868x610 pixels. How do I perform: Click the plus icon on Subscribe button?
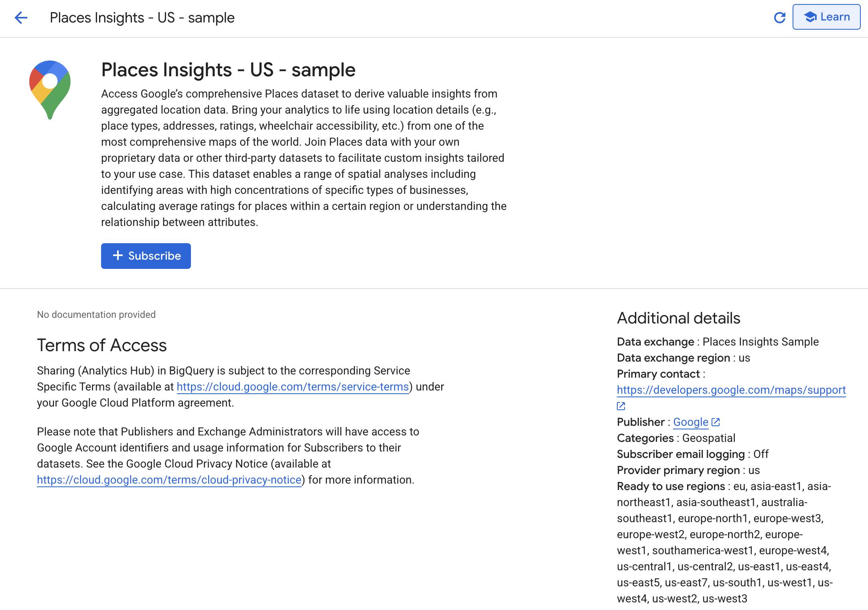(118, 256)
